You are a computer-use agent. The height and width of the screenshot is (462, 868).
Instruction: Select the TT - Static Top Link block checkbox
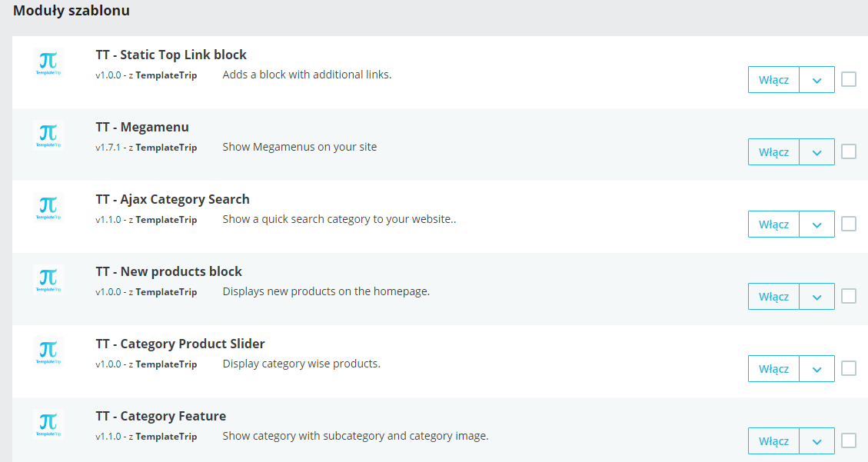849,79
